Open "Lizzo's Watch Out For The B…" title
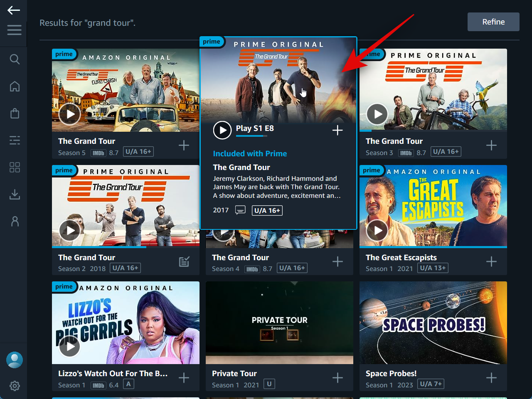 pos(113,373)
